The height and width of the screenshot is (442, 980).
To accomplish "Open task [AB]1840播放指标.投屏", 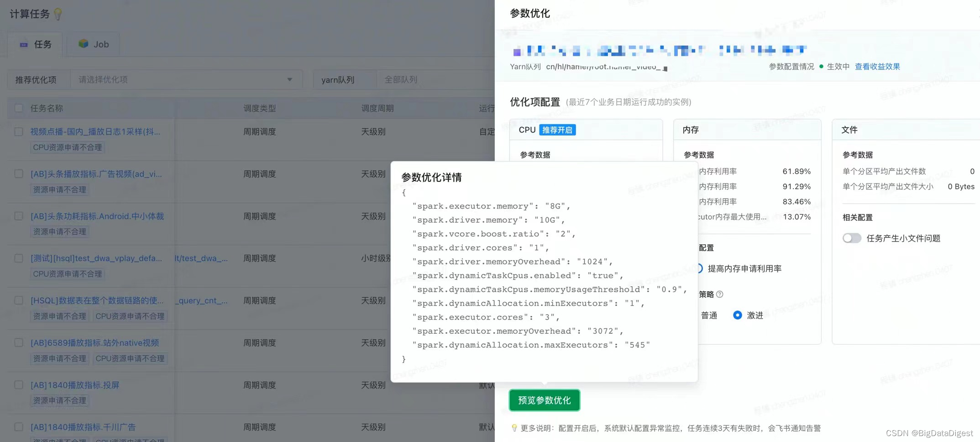I will click(75, 385).
